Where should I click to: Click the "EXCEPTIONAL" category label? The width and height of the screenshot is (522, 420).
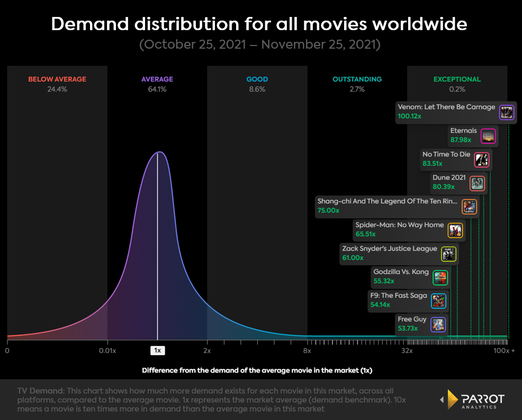[x=457, y=79]
